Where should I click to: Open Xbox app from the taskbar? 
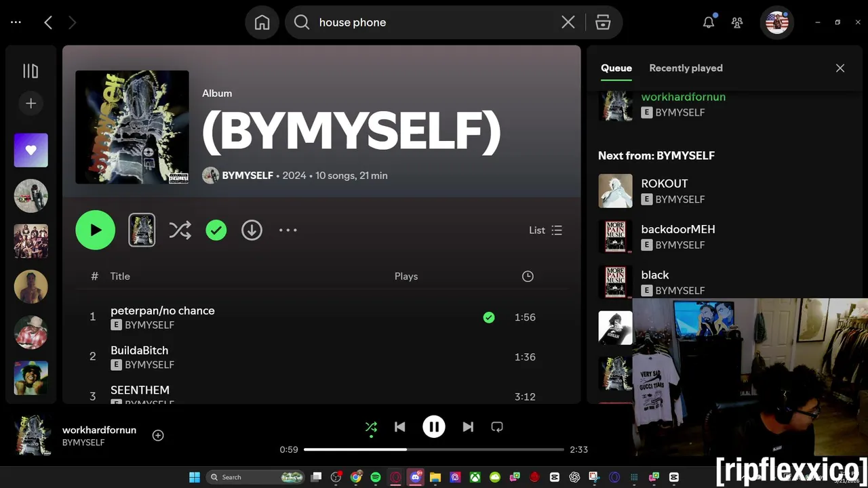[475, 477]
